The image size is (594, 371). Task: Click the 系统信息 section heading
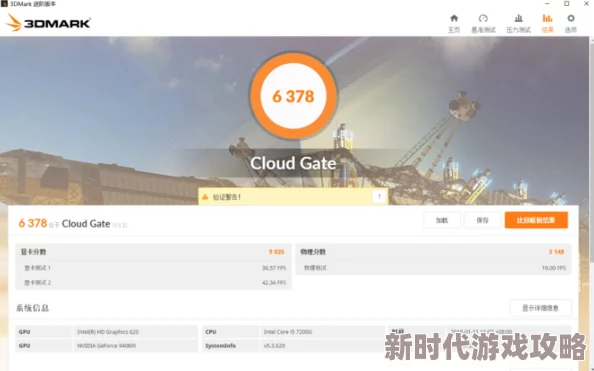point(33,308)
